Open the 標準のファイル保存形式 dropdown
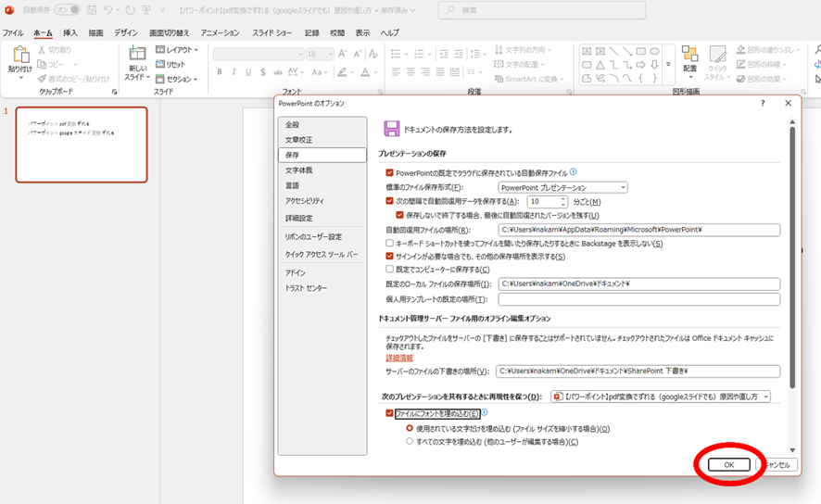 coord(563,187)
